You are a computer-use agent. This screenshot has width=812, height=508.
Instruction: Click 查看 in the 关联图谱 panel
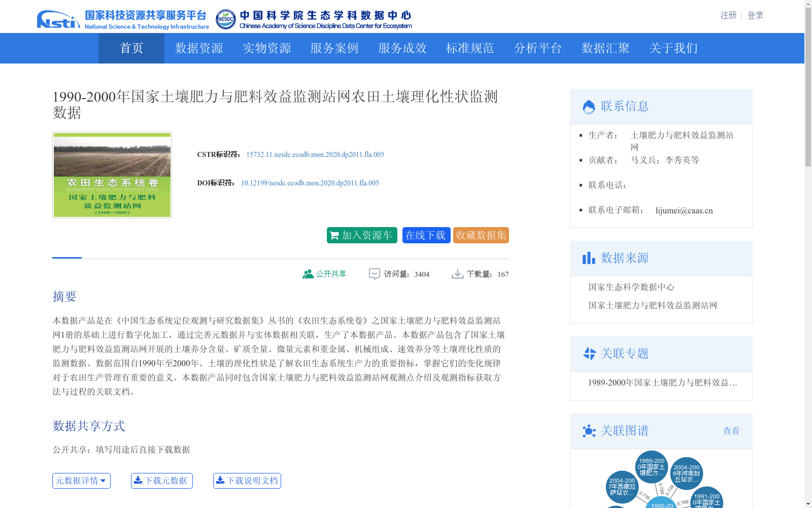tap(731, 431)
